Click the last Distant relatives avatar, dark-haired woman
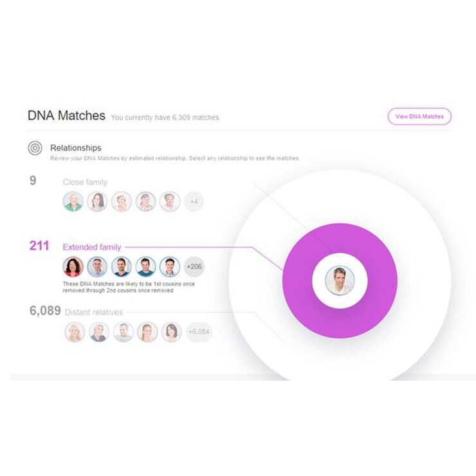Screen dimensions: 476x476 coord(172,332)
